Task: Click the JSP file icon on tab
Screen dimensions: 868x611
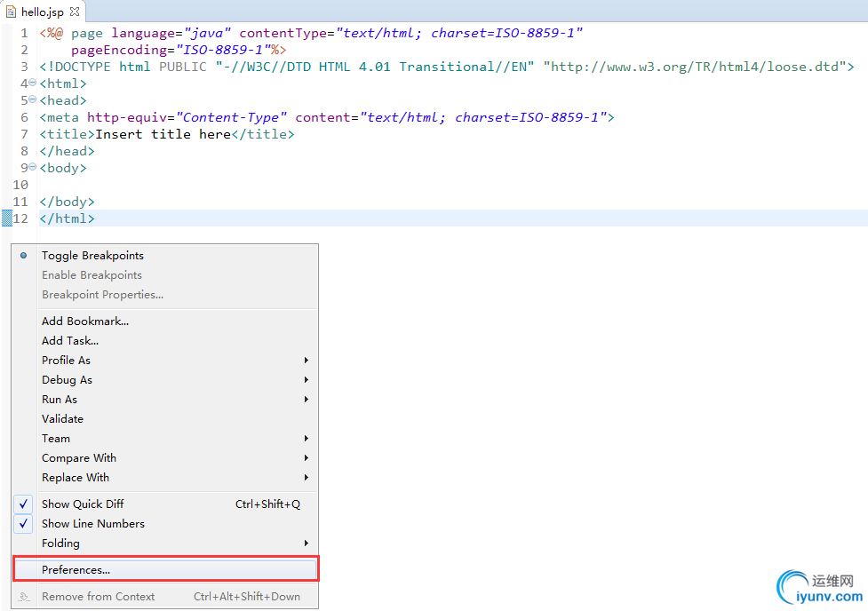Action: (x=11, y=12)
